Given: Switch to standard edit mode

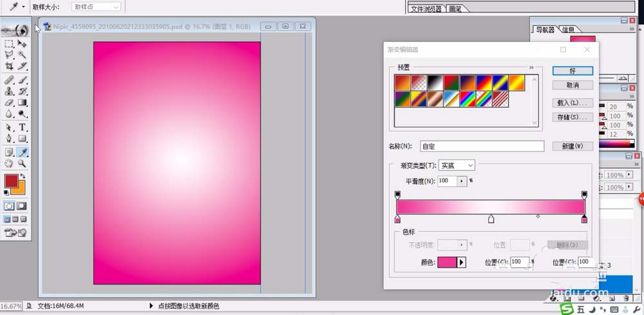Looking at the screenshot, I should 9,205.
